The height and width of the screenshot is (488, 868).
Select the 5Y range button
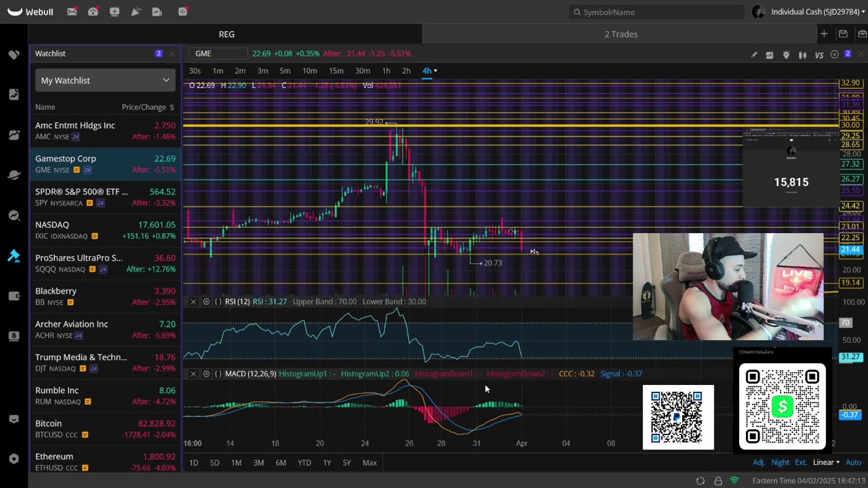point(347,462)
